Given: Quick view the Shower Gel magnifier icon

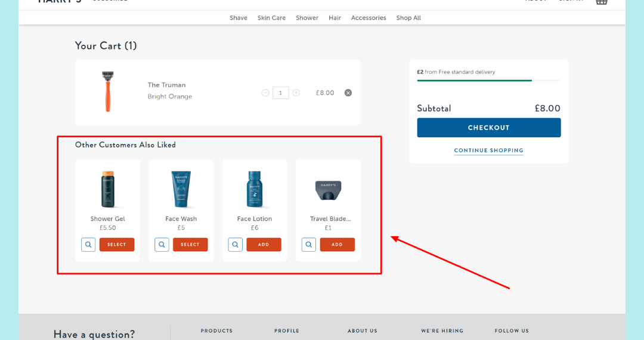Looking at the screenshot, I should coord(88,245).
